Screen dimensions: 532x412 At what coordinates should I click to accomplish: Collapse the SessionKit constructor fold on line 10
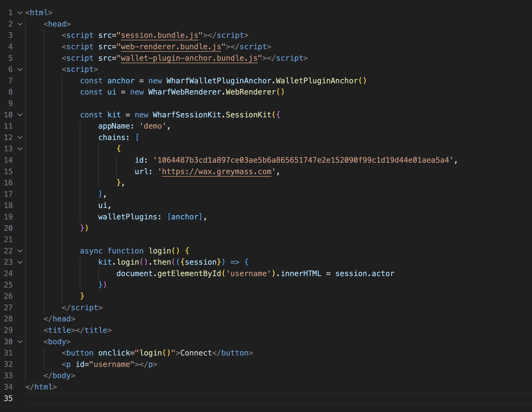(x=20, y=115)
